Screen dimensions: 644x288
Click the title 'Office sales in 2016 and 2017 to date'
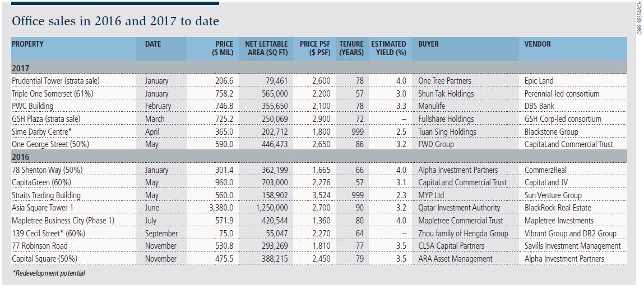tap(115, 21)
